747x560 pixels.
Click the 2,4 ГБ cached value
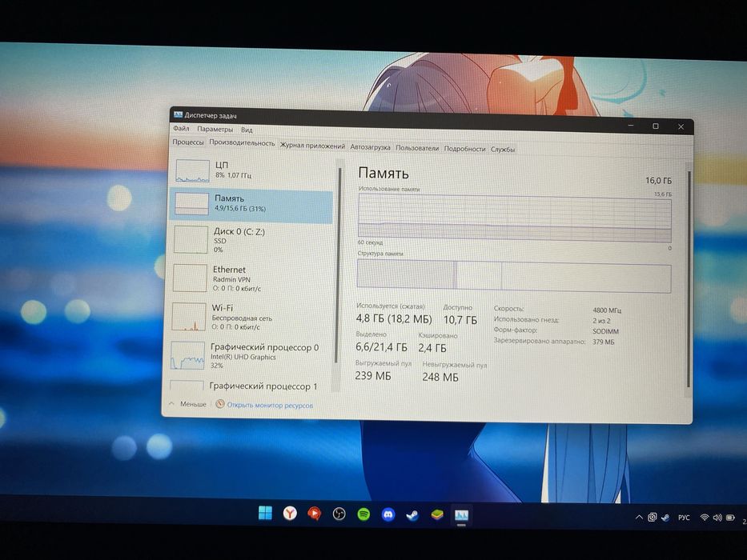432,348
